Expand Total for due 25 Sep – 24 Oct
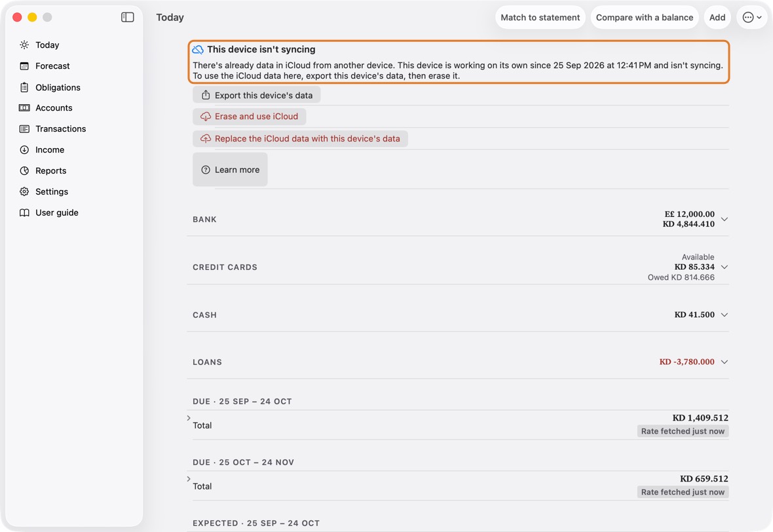Image resolution: width=773 pixels, height=532 pixels. pyautogui.click(x=189, y=418)
